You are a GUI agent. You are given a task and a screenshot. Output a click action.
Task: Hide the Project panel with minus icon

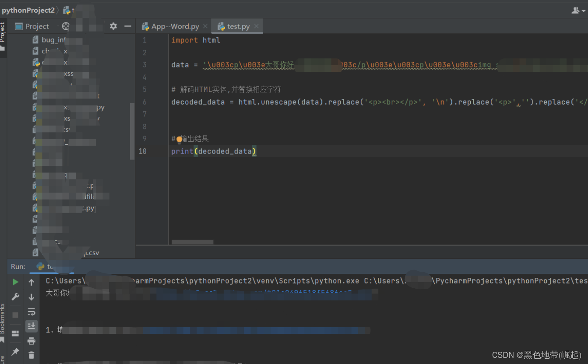[128, 26]
